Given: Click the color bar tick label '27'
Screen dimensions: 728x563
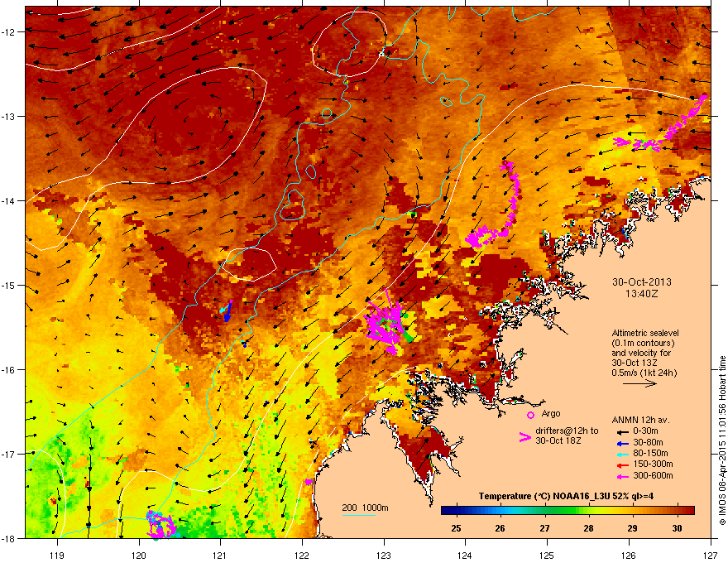Looking at the screenshot, I should tap(544, 528).
